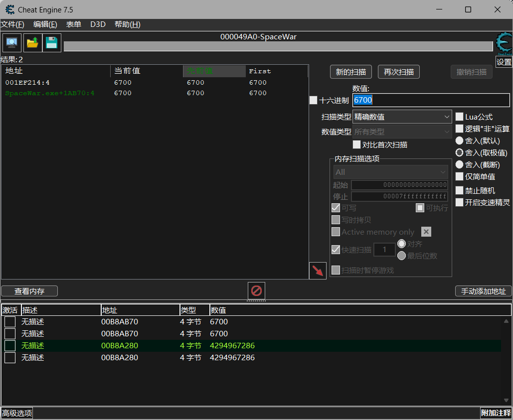Click the scan progress bar
This screenshot has width=513, height=420.
point(278,46)
